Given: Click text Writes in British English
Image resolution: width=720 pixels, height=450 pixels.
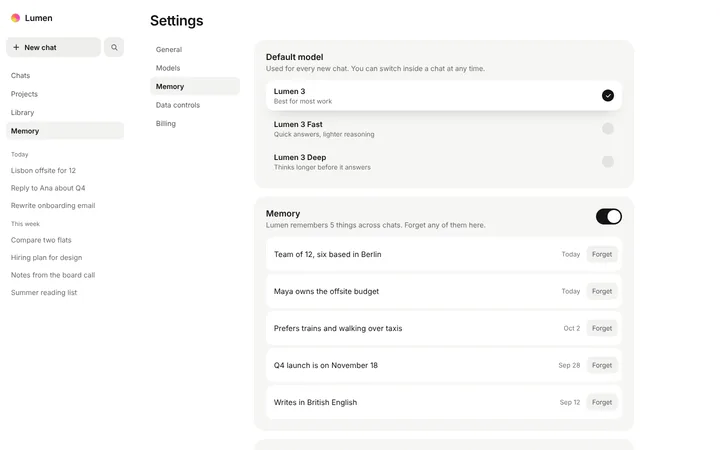Looking at the screenshot, I should click(315, 402).
